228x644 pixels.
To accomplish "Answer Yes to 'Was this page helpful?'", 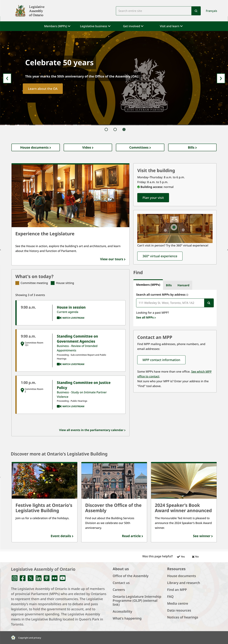I will tap(181, 557).
